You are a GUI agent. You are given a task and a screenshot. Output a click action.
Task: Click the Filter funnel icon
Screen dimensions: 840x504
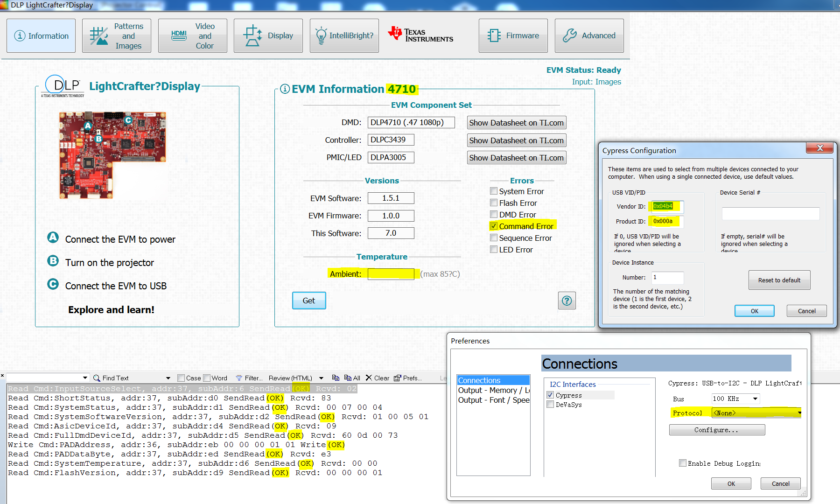239,378
